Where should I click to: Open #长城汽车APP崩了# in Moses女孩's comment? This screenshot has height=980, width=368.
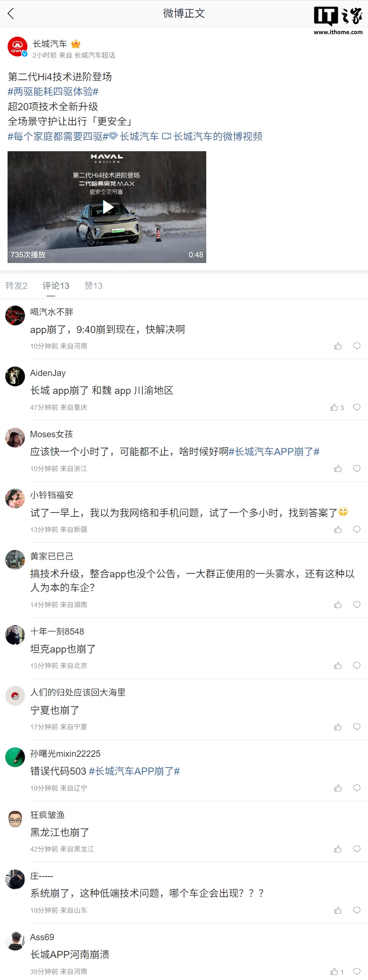(x=274, y=452)
